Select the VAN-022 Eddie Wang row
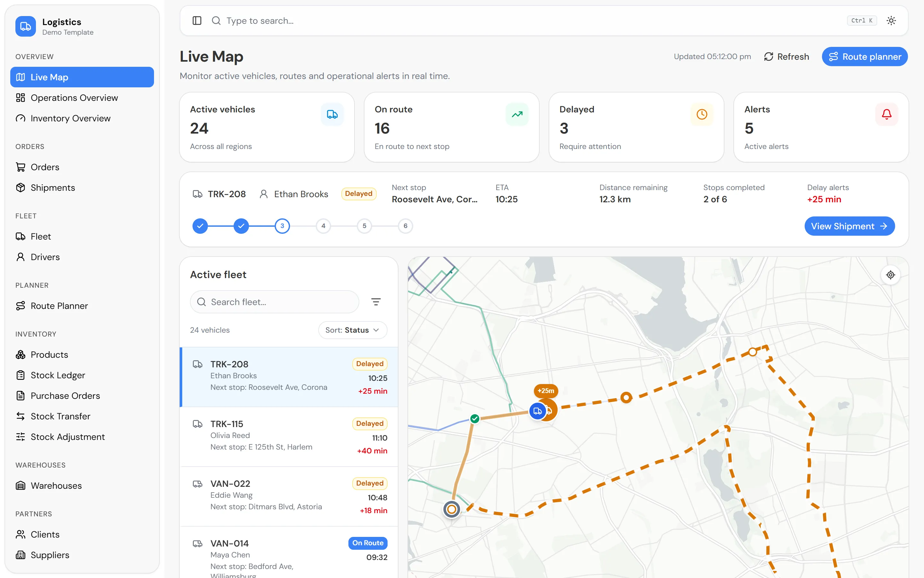 point(289,496)
